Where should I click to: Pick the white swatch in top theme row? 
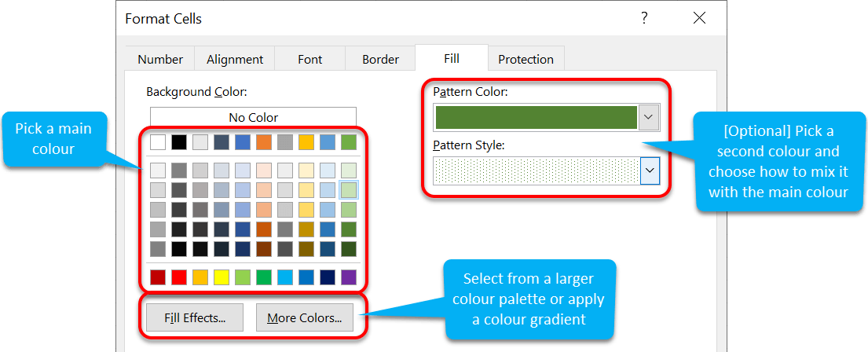158,142
